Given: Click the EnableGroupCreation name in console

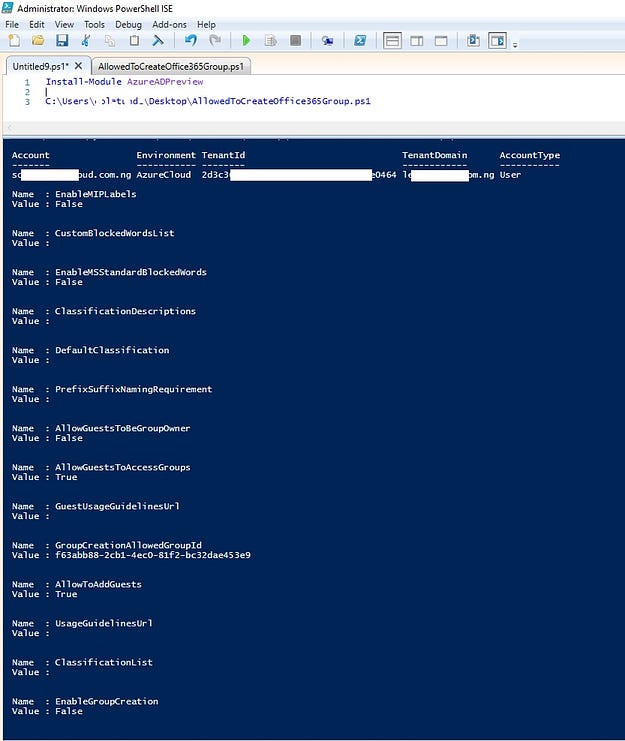Looking at the screenshot, I should click(107, 701).
